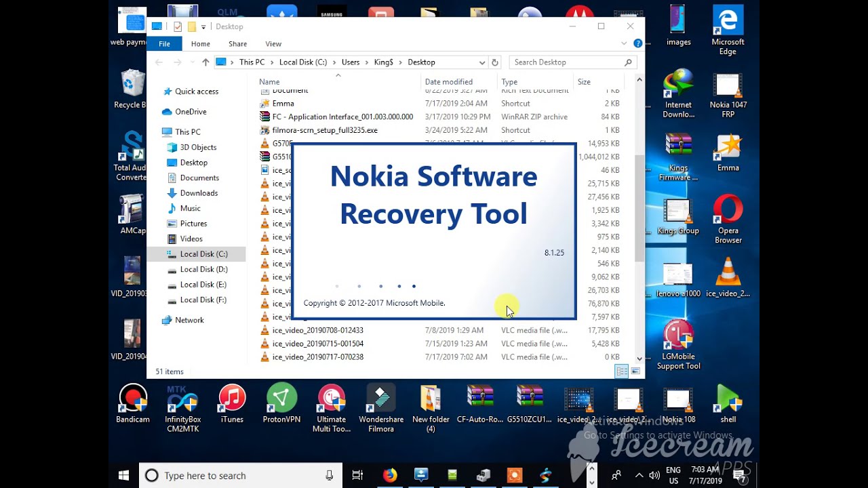The height and width of the screenshot is (488, 868).
Task: Open the Home ribbon tab
Action: click(201, 44)
